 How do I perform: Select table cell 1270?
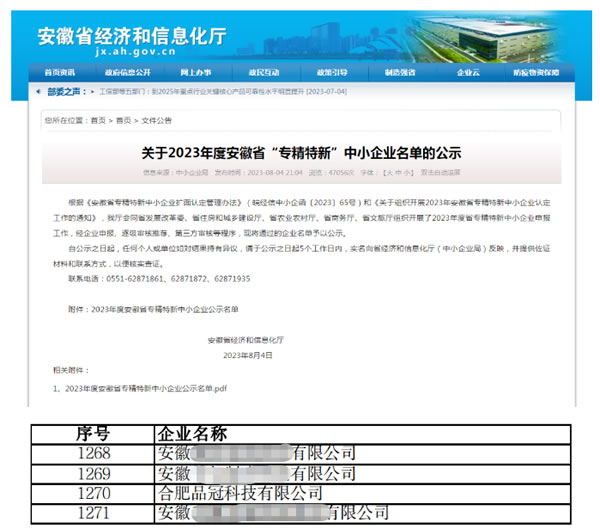coord(94,493)
